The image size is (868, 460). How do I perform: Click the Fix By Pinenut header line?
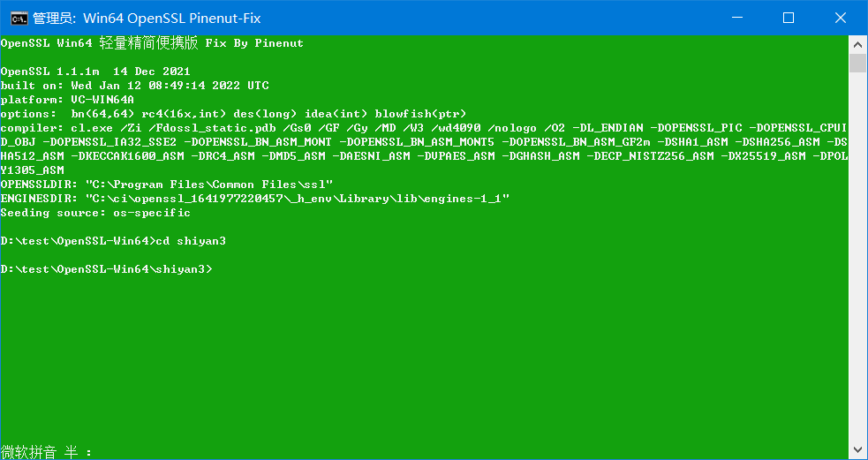click(x=152, y=43)
